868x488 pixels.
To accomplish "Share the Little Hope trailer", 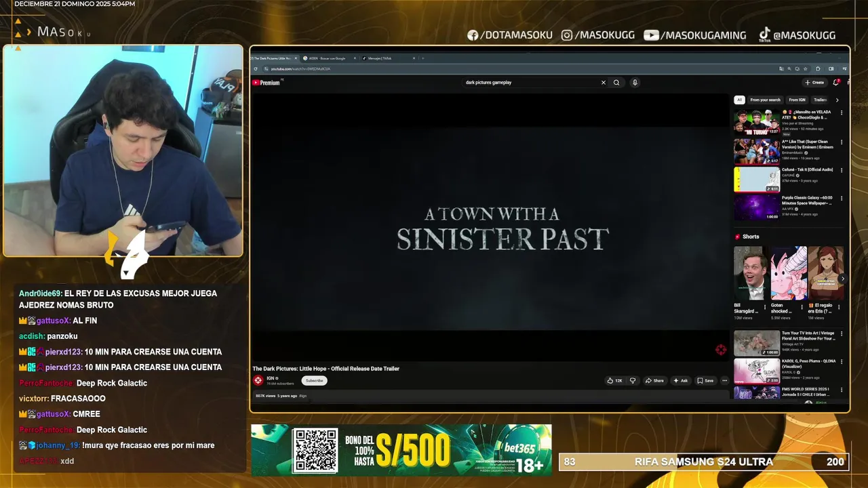I will [655, 381].
